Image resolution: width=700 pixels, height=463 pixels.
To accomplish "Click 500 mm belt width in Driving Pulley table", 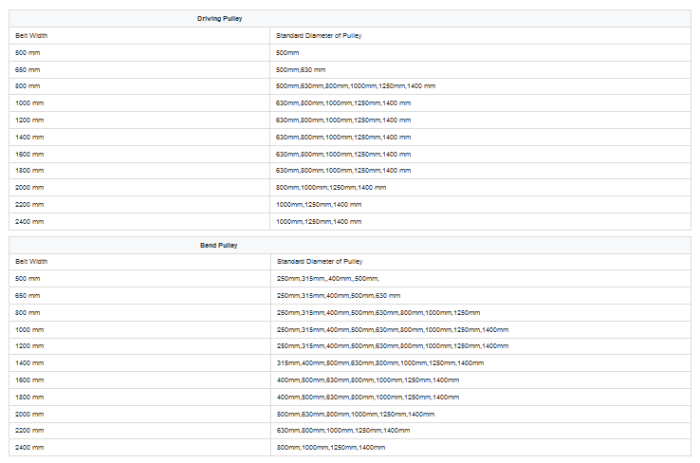I will tap(28, 52).
